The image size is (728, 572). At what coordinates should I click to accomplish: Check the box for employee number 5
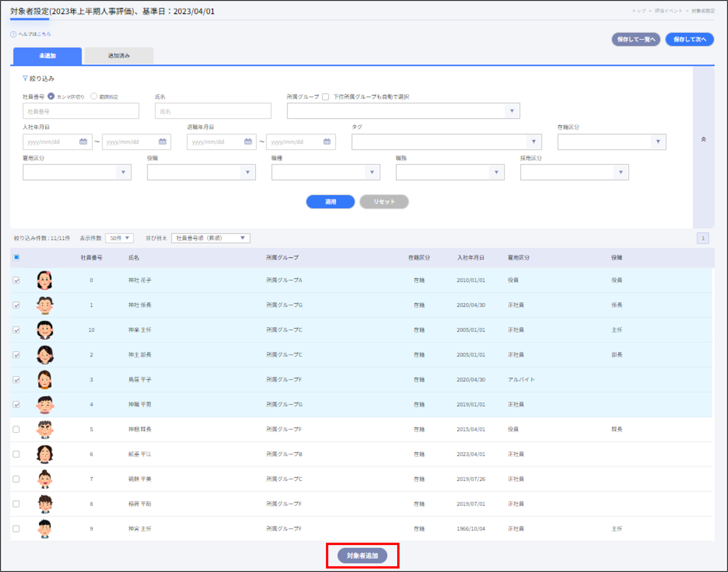coord(16,429)
